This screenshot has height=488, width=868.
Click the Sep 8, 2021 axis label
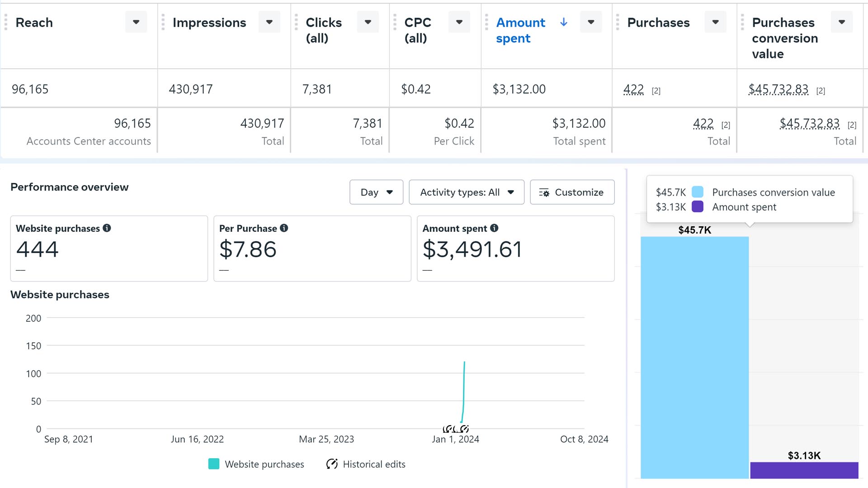coord(69,439)
